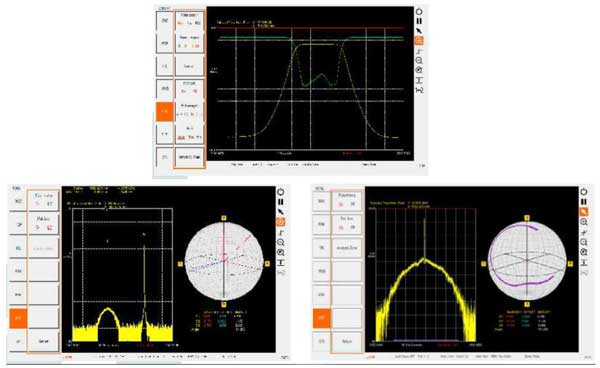Click the zoom-in magnifier under the orange pencil tool
600x368 pixels.
(x=584, y=222)
